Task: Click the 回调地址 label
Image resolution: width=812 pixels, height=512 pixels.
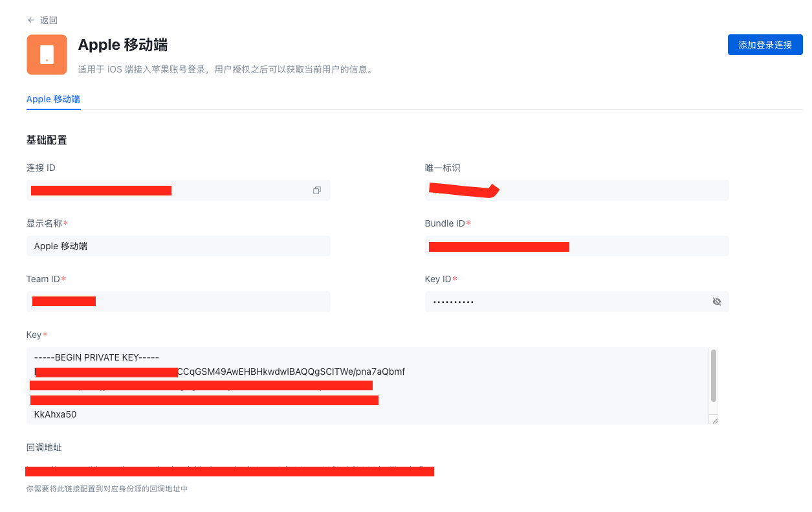Action: pos(44,447)
